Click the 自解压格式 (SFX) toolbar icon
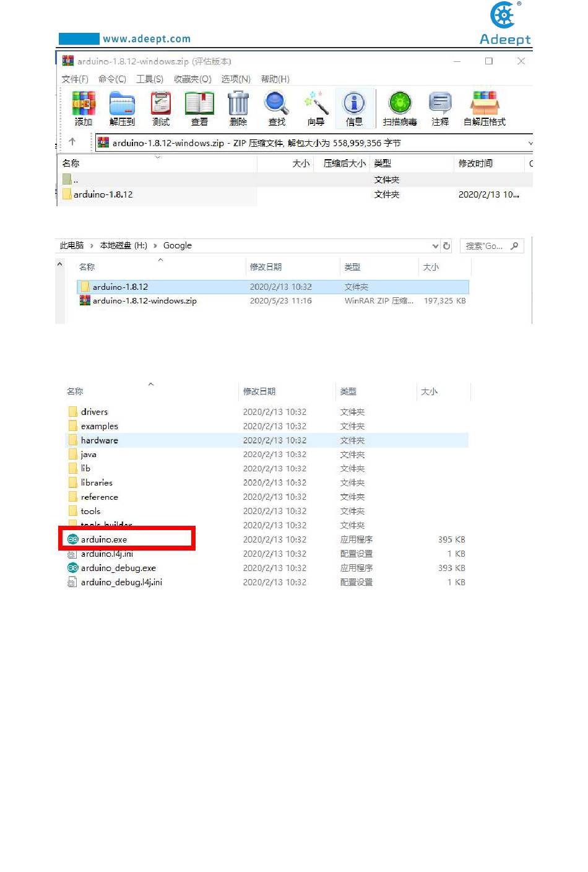The height and width of the screenshot is (872, 588). coord(485,103)
